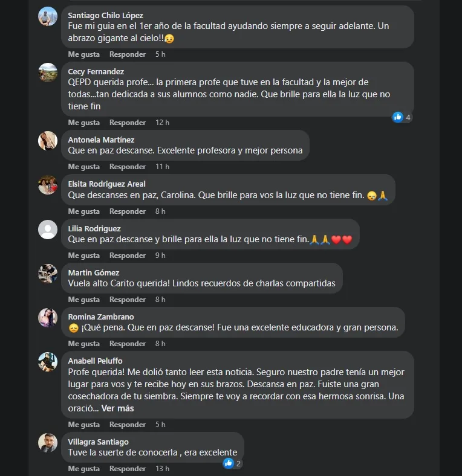Click Romina Zambrano's avatar
The image size is (462, 476).
48,318
